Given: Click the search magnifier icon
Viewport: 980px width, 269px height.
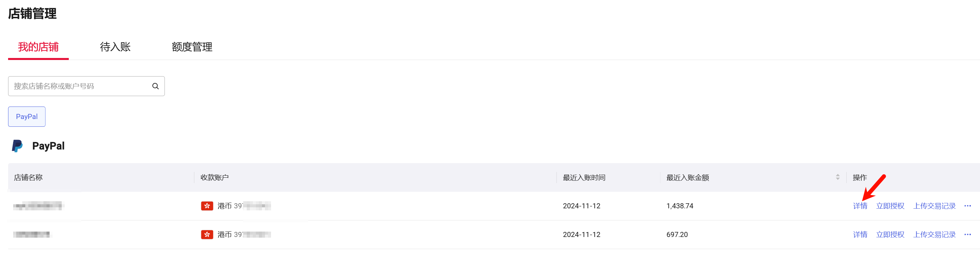Looking at the screenshot, I should 155,86.
